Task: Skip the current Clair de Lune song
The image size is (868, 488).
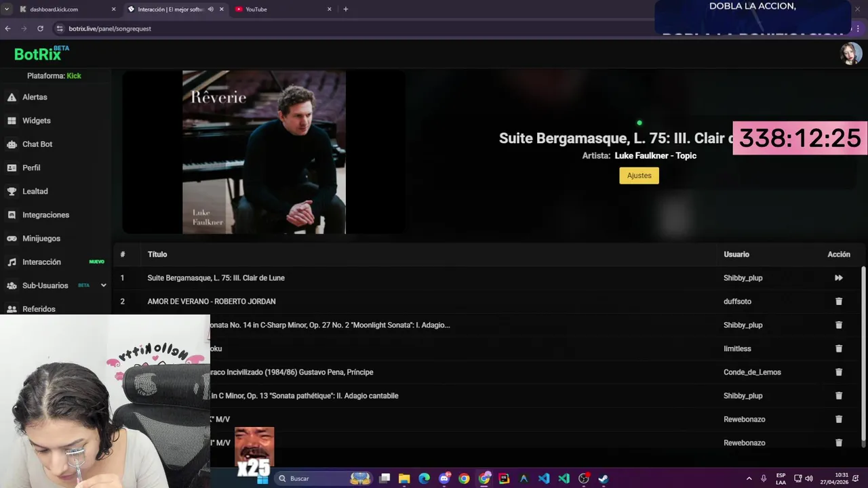Action: [839, 278]
